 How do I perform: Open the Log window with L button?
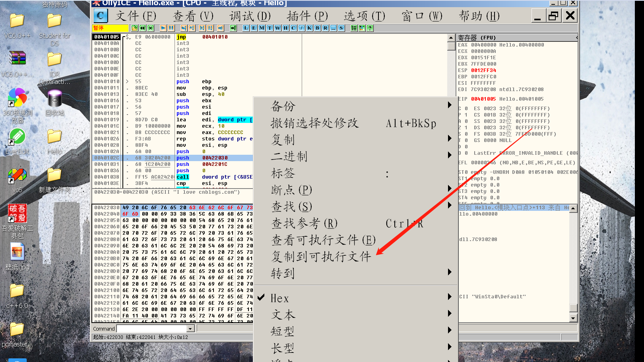pyautogui.click(x=246, y=28)
